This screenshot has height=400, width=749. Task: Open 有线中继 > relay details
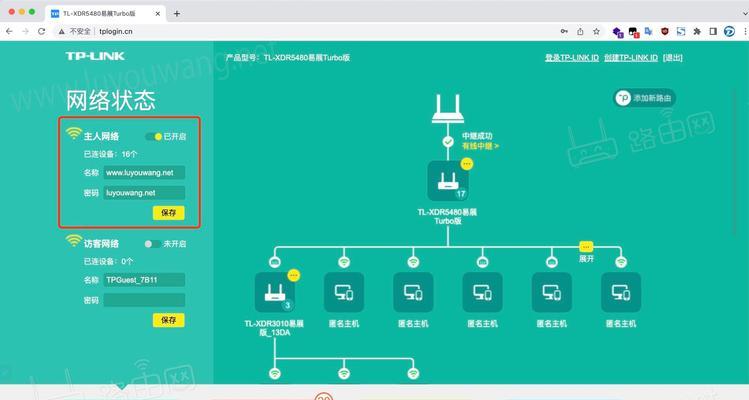click(480, 146)
